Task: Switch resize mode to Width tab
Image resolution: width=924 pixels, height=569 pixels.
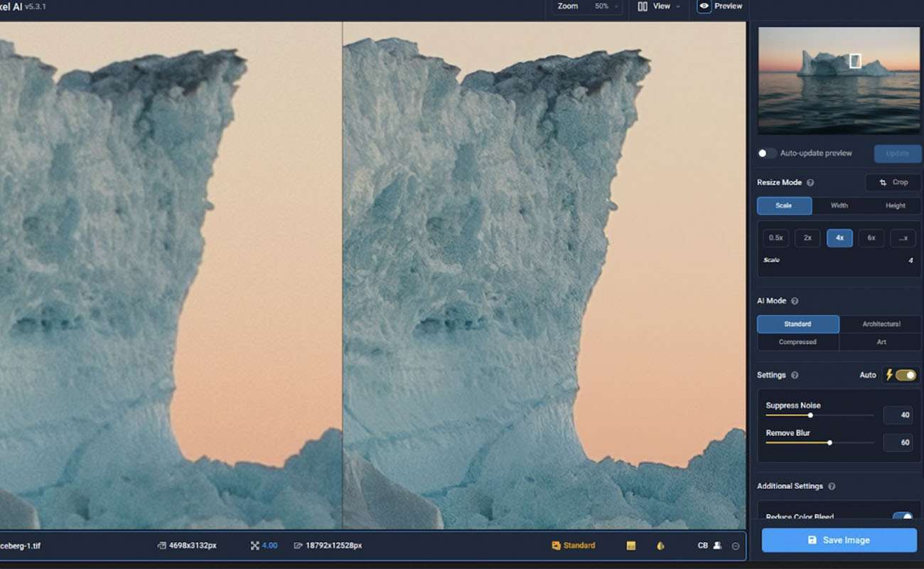Action: tap(839, 206)
